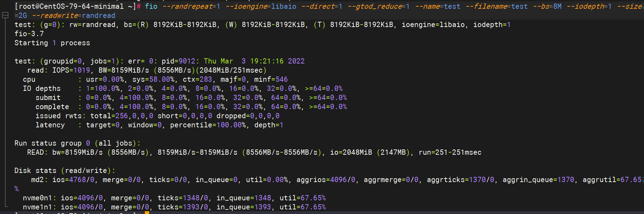
Task: Click 'total=256,0,0,0' in issued rwts line
Action: [122, 116]
